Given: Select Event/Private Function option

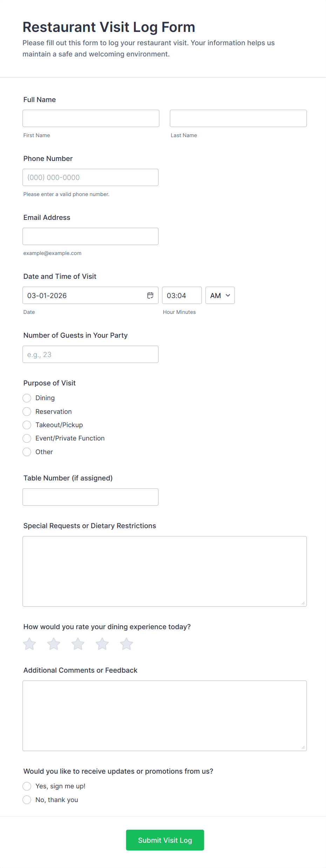Looking at the screenshot, I should [x=27, y=438].
